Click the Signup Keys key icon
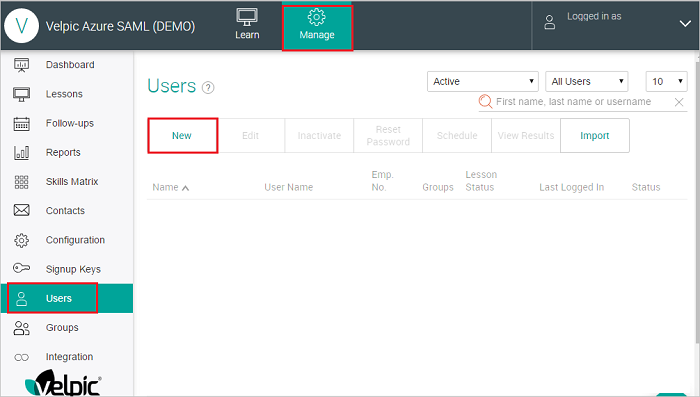700x397 pixels. pyautogui.click(x=21, y=268)
